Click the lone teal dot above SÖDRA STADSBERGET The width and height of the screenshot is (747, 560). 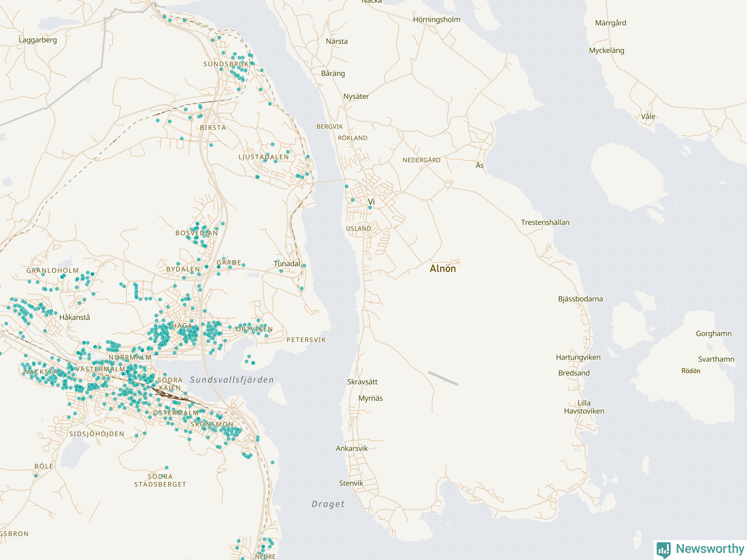(167, 468)
